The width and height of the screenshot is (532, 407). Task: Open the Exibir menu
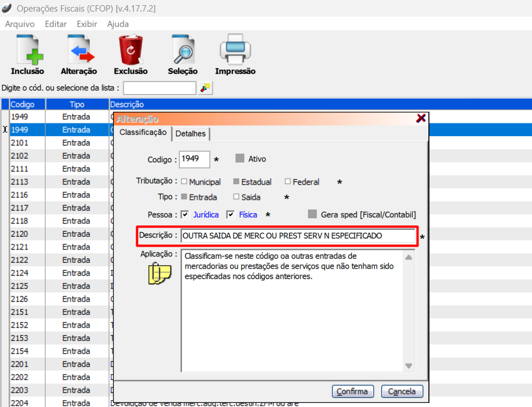[x=87, y=24]
